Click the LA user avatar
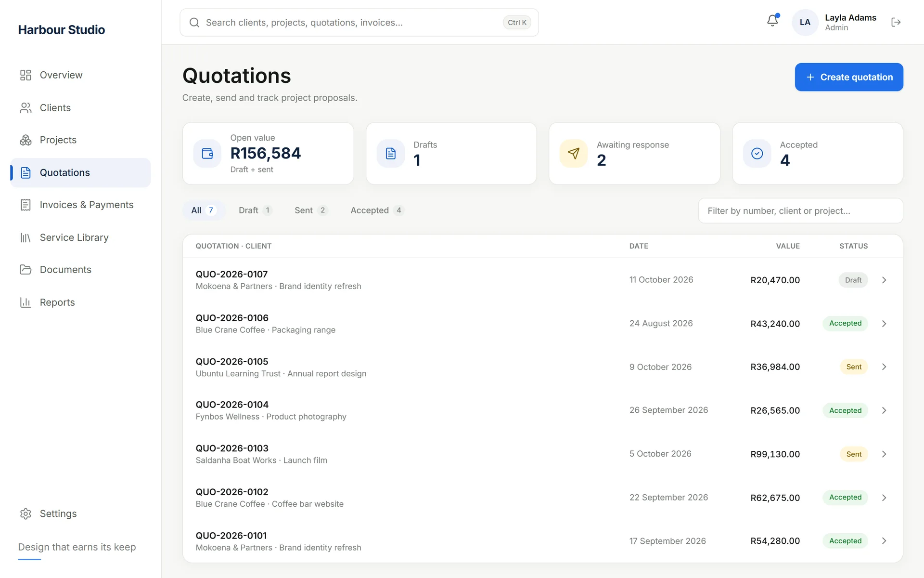The width and height of the screenshot is (924, 578). tap(805, 22)
